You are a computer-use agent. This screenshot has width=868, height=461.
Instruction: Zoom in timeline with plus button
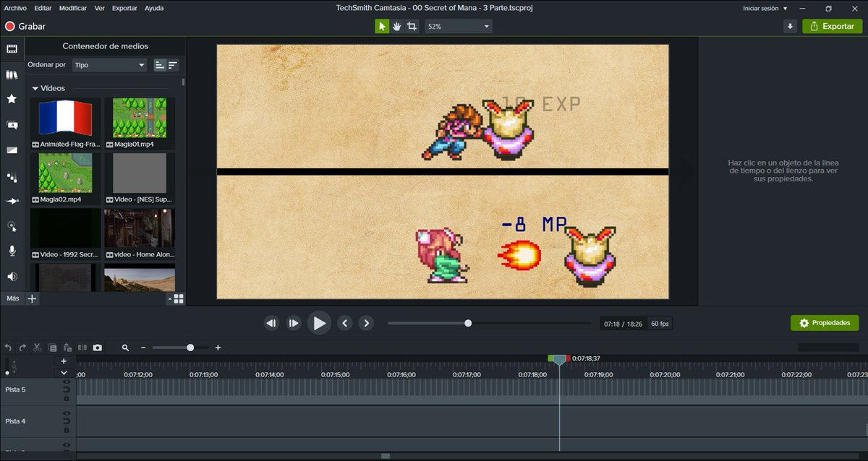tap(218, 348)
